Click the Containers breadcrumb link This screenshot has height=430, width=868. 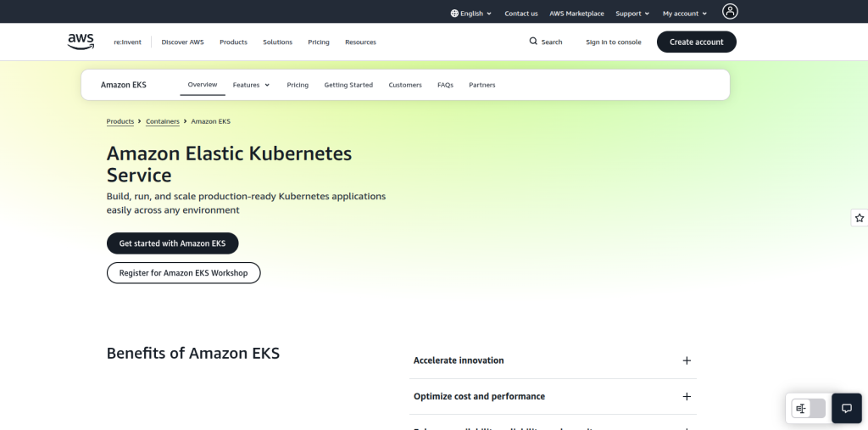tap(162, 121)
